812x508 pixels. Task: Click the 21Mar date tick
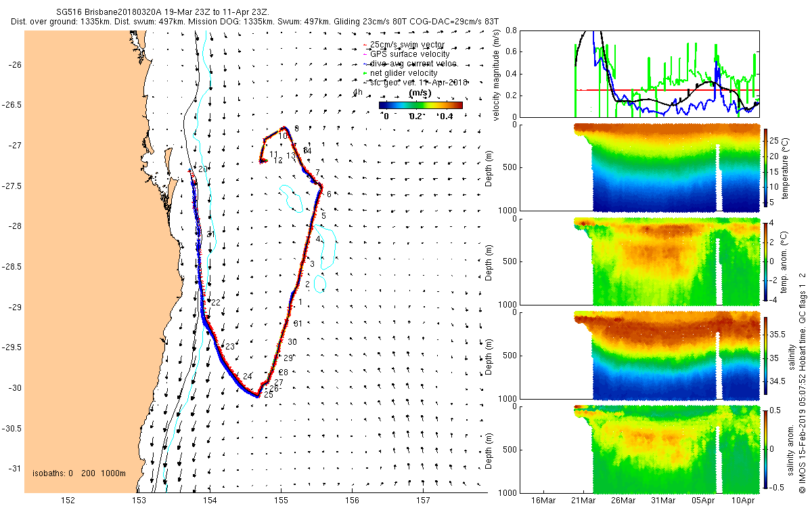click(583, 500)
